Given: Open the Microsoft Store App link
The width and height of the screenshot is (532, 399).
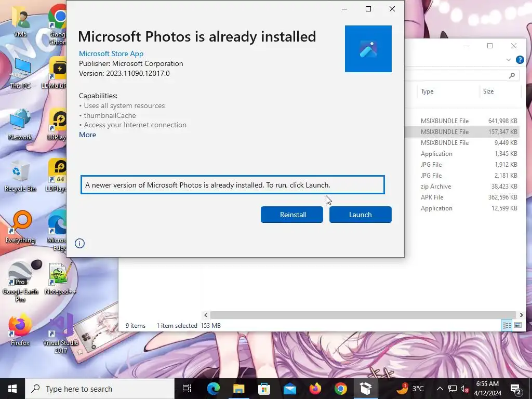Looking at the screenshot, I should (111, 54).
